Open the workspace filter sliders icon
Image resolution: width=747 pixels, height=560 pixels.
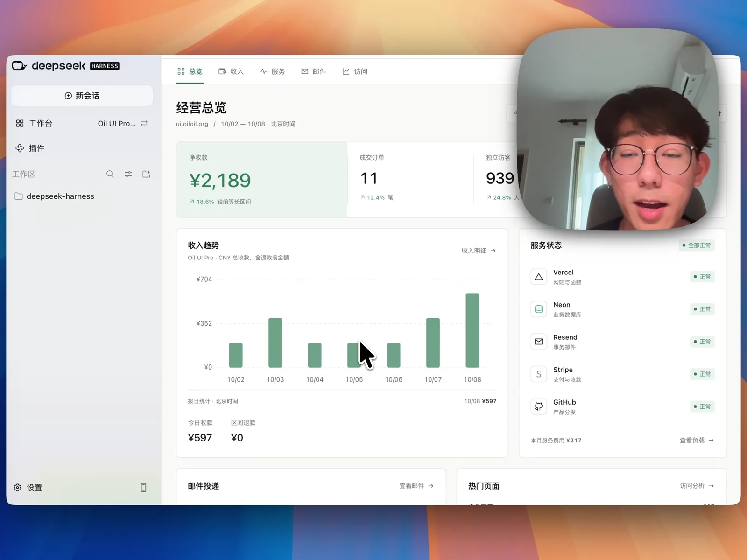[x=128, y=174]
